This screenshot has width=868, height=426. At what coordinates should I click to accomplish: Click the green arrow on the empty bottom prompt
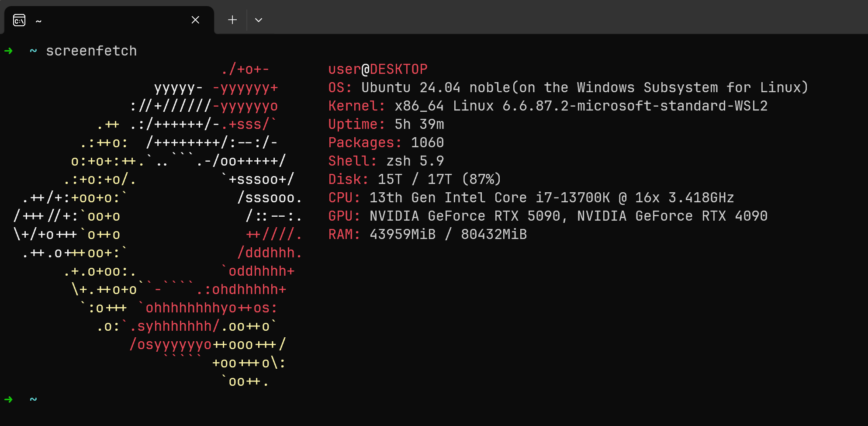(8, 399)
